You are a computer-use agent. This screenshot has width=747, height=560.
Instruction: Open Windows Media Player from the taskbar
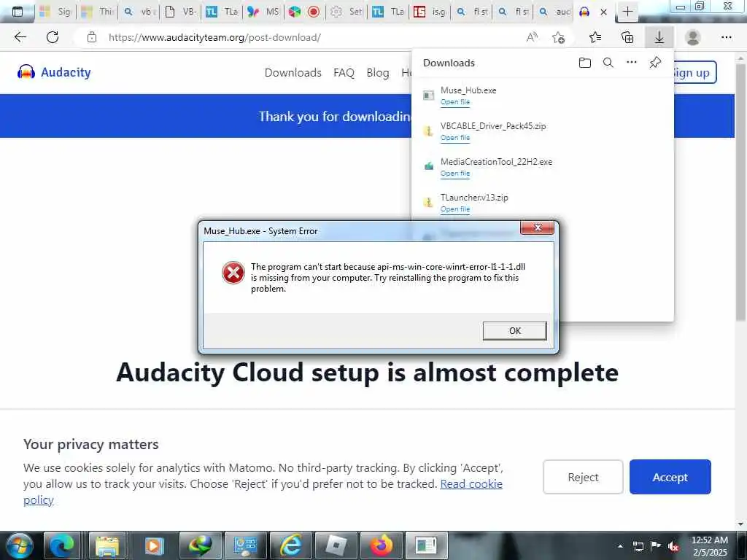point(153,545)
